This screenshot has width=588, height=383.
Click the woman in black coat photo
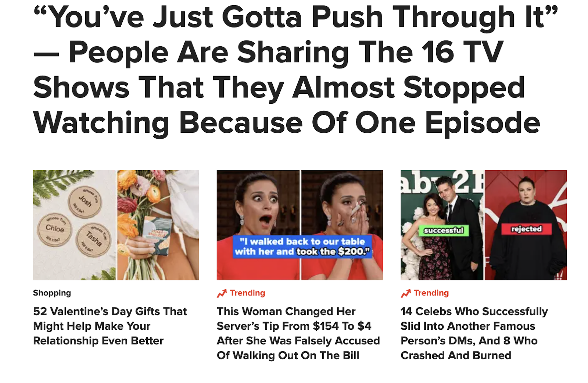526,225
